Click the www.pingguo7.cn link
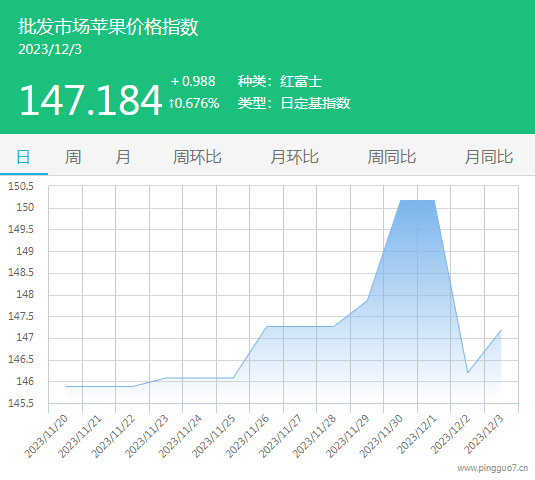535x480 pixels. pyautogui.click(x=493, y=468)
